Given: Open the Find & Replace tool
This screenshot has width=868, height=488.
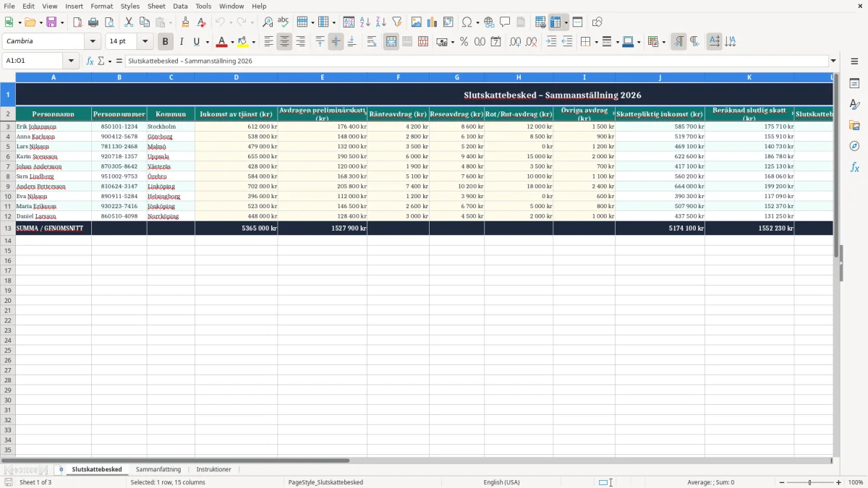Looking at the screenshot, I should click(x=268, y=22).
